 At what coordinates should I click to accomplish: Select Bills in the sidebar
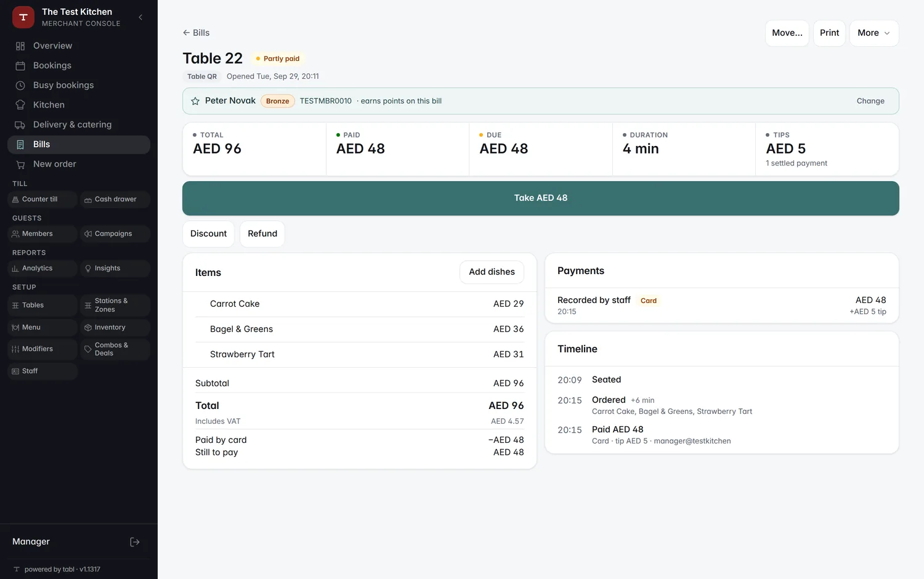pos(79,144)
